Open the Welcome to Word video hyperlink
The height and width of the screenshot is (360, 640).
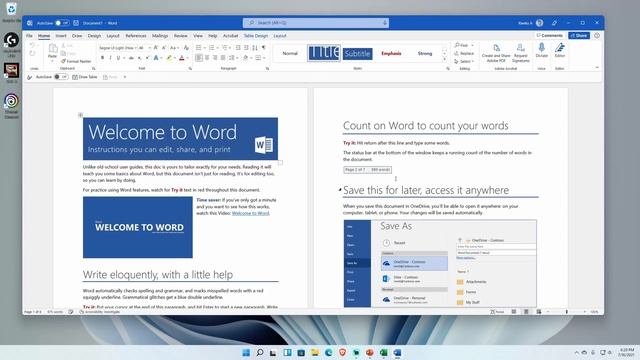[251, 213]
